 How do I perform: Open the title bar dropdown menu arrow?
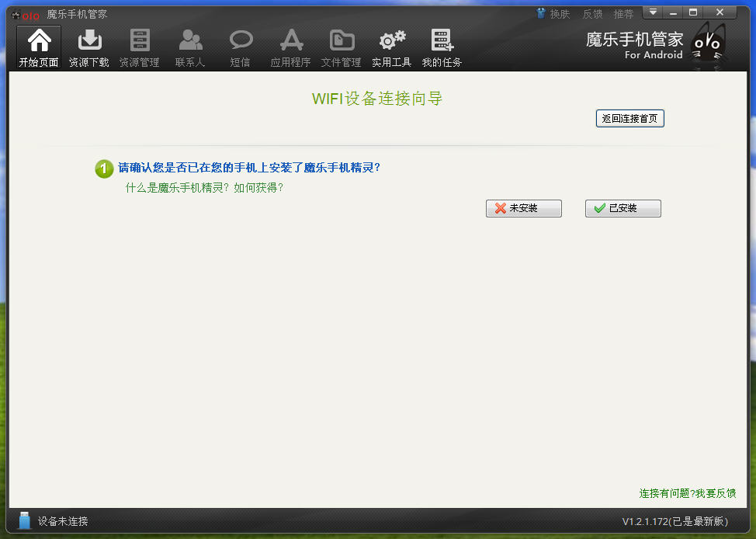[x=653, y=12]
